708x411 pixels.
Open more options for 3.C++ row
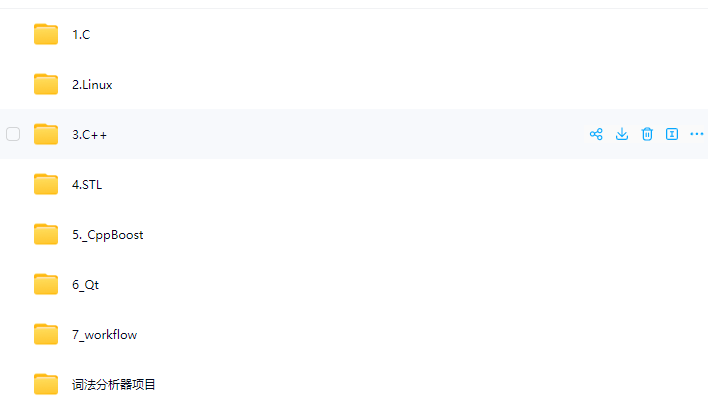tap(697, 134)
